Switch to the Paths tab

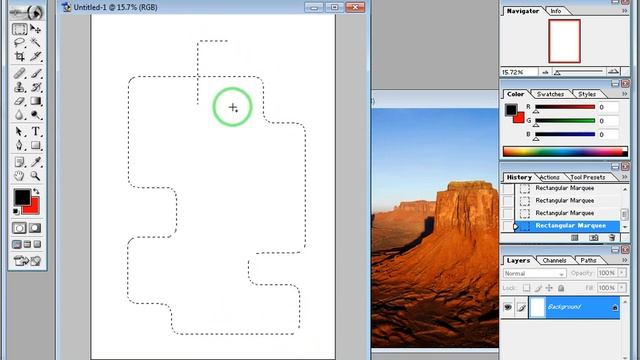(x=588, y=260)
